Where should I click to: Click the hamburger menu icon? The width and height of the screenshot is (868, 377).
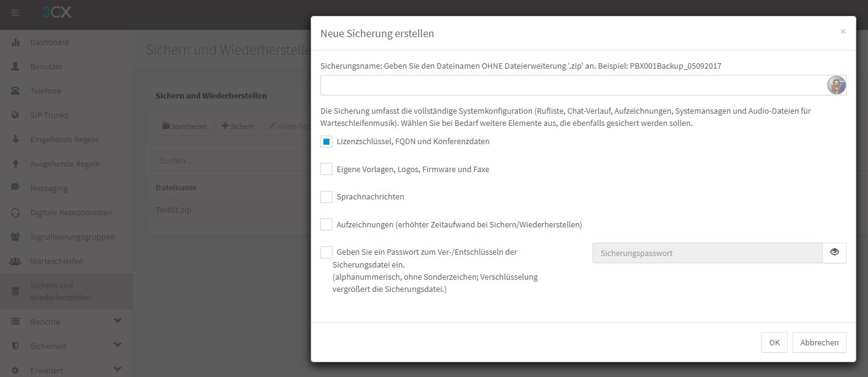(15, 13)
